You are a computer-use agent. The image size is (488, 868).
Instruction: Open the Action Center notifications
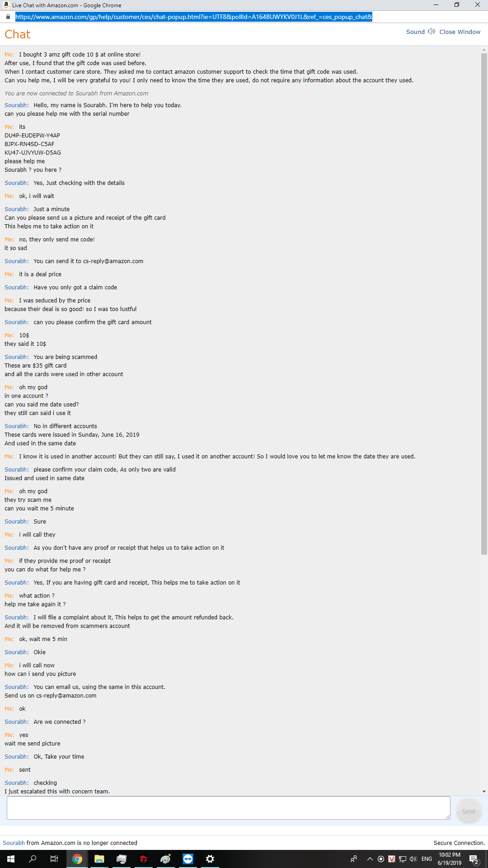point(474,859)
